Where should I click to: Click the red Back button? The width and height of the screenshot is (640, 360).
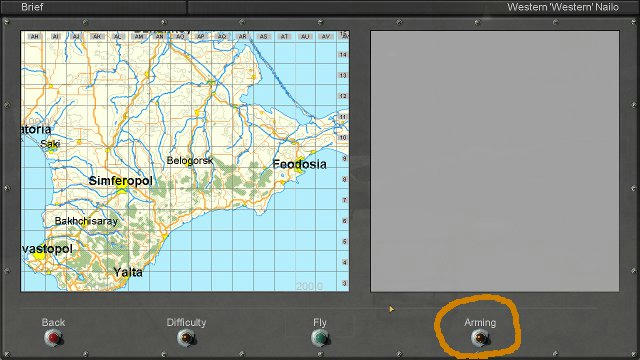pyautogui.click(x=53, y=338)
